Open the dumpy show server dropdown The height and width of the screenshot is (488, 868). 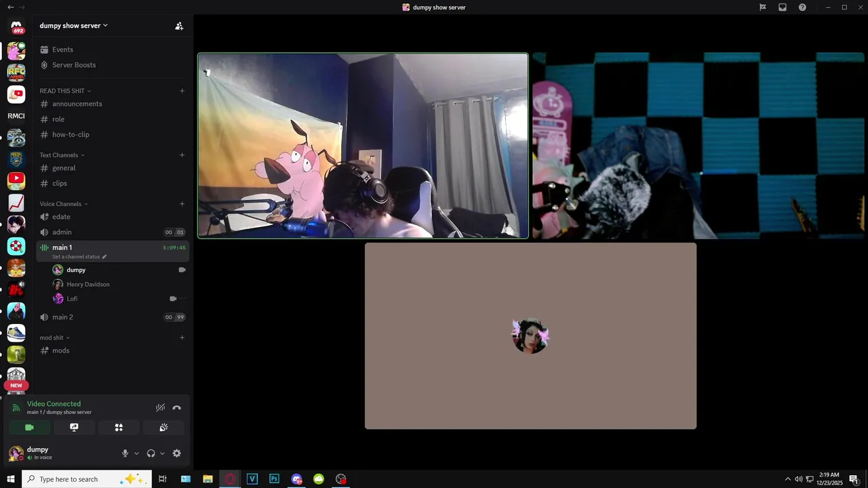(x=74, y=26)
